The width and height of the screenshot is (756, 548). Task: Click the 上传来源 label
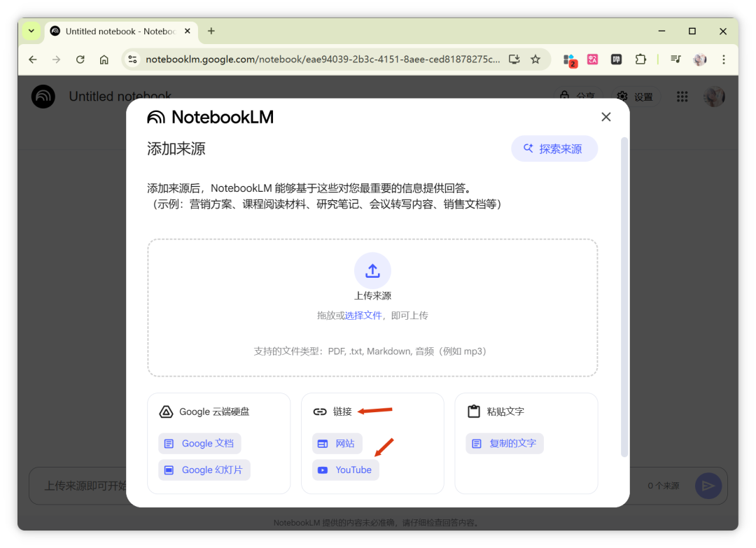click(372, 296)
